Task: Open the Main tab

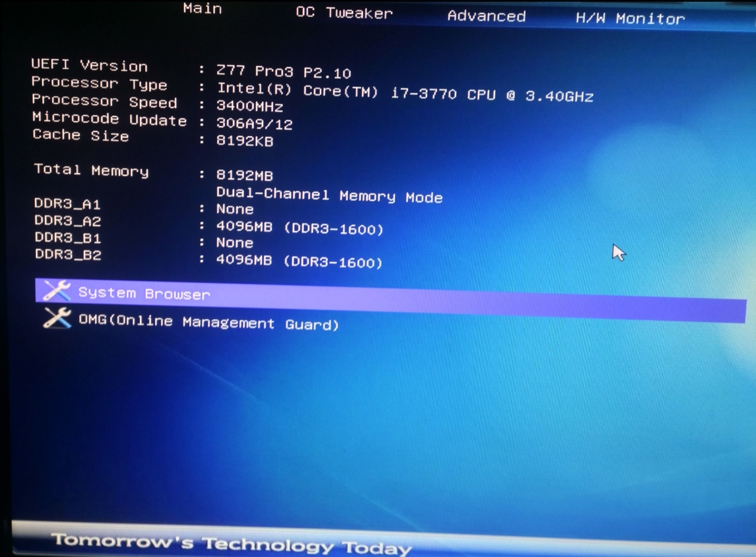Action: (x=203, y=9)
